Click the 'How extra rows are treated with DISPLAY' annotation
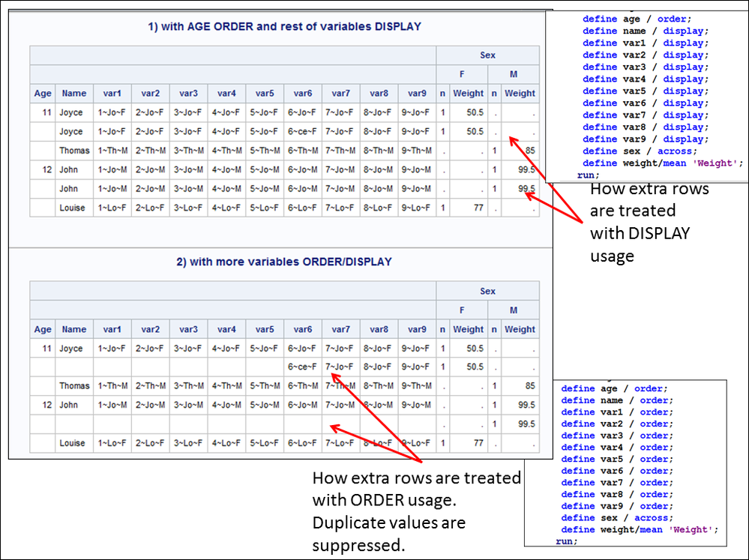This screenshot has height=560, width=749. (649, 222)
